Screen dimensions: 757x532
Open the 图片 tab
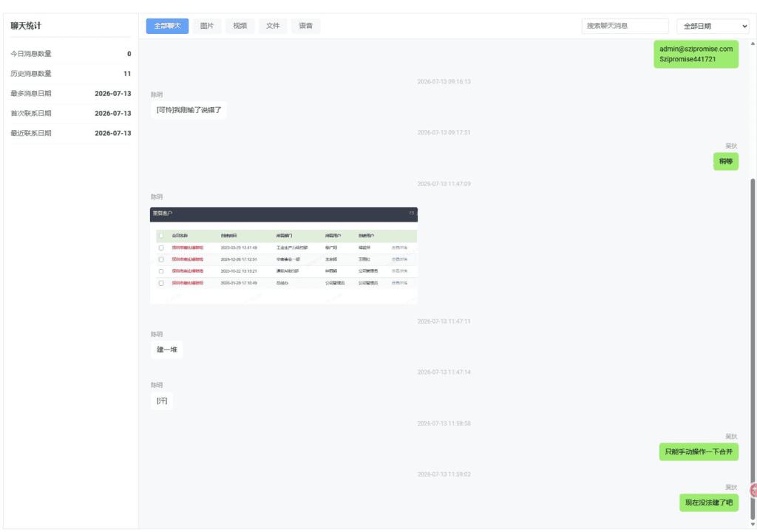click(x=207, y=26)
